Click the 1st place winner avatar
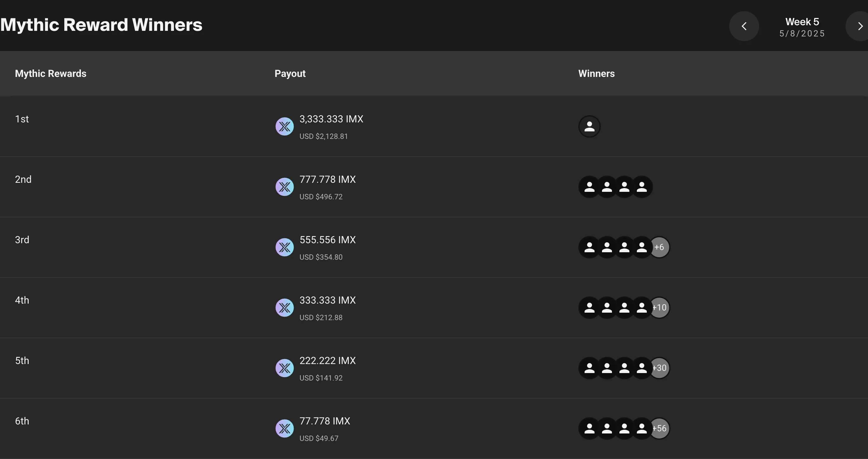 589,126
